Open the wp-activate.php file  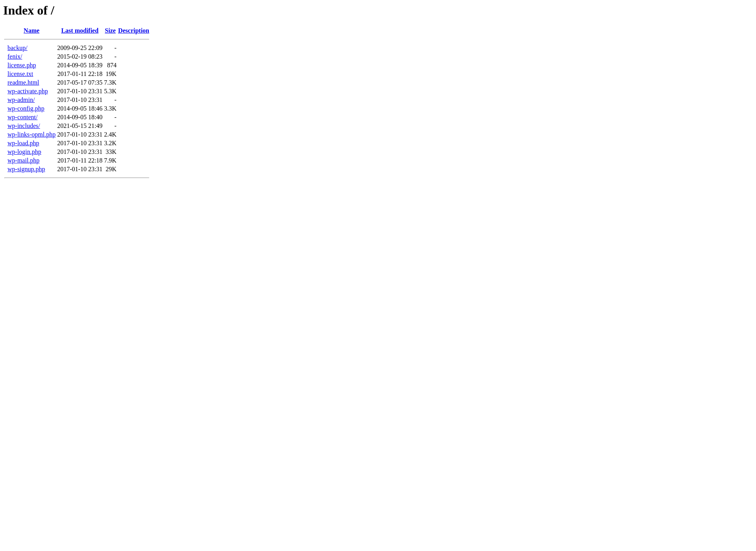[28, 91]
